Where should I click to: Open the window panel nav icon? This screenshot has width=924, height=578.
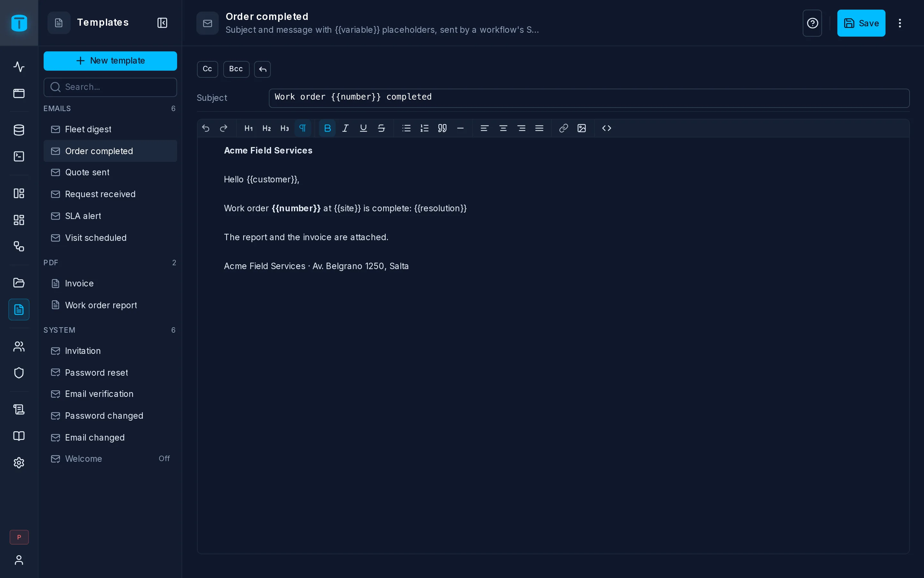[x=19, y=93]
